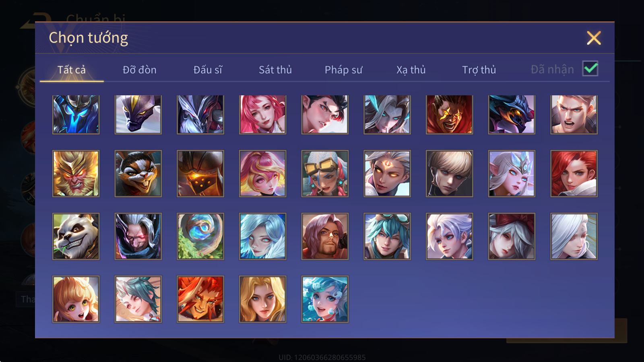Switch to the Đỡ đòn tab
Viewport: 644px width, 362px height.
139,70
